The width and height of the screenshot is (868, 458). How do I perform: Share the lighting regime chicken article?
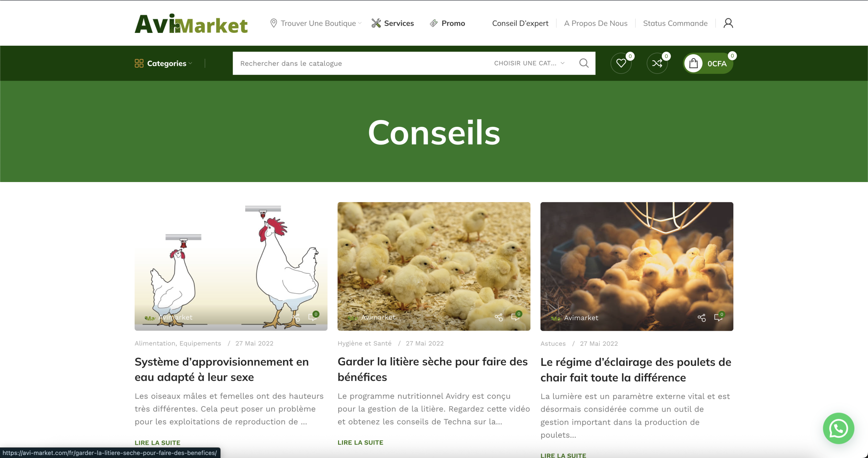(702, 318)
